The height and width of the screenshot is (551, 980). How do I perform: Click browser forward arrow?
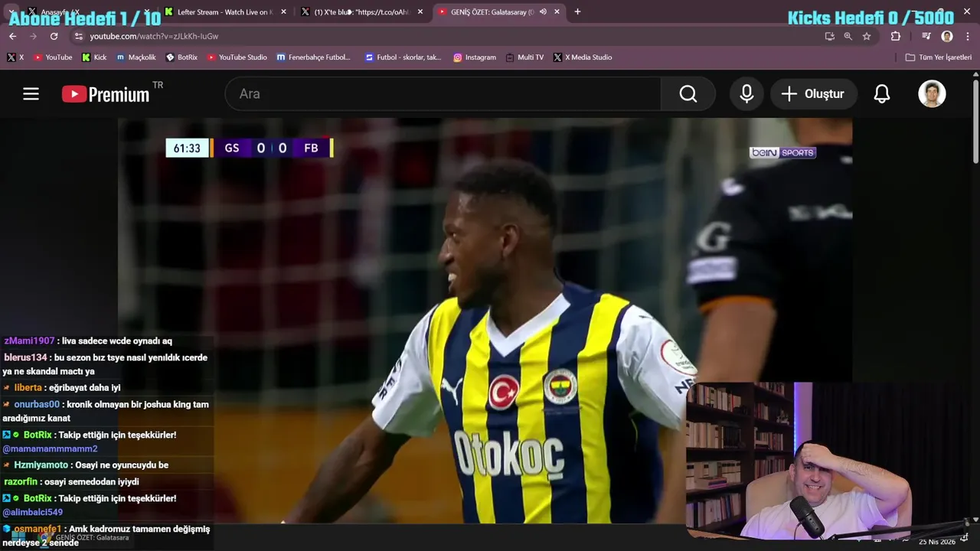pyautogui.click(x=33, y=36)
